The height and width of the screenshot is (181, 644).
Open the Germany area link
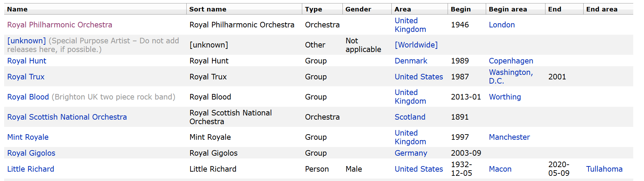[x=411, y=153]
